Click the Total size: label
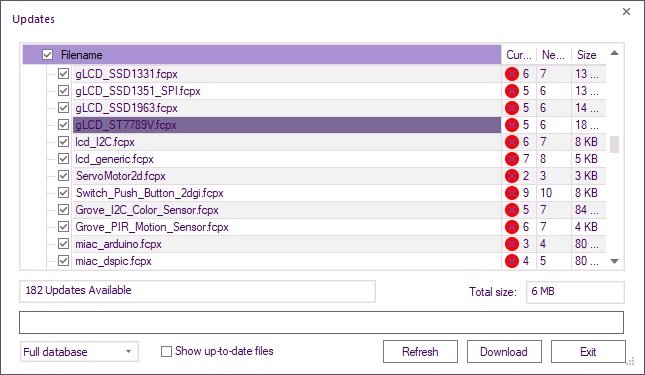The image size is (645, 375). click(493, 292)
